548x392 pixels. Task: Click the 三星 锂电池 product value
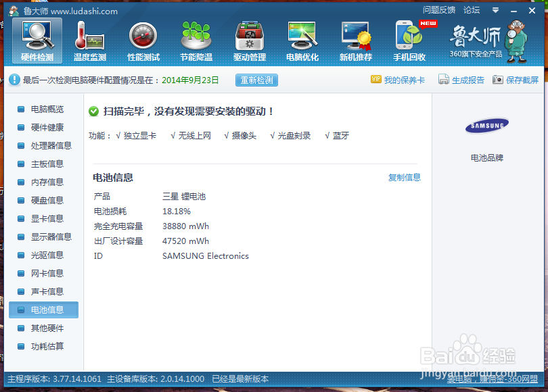tap(184, 197)
